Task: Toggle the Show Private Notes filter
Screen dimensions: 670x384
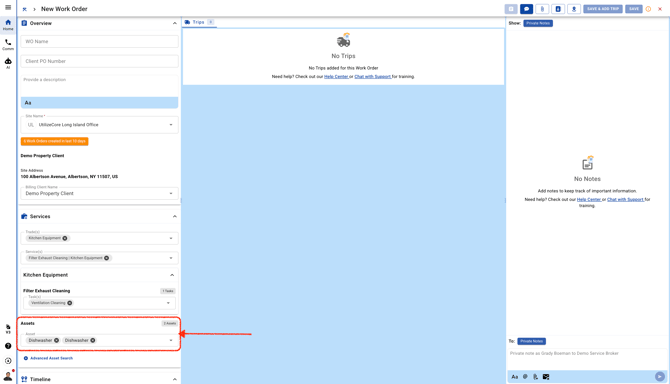Action: click(x=538, y=23)
